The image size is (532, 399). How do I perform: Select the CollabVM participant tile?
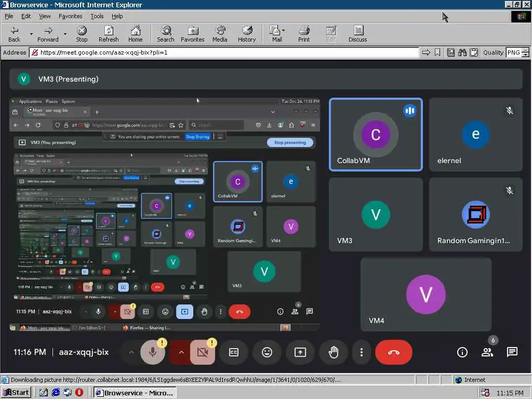[x=376, y=135]
